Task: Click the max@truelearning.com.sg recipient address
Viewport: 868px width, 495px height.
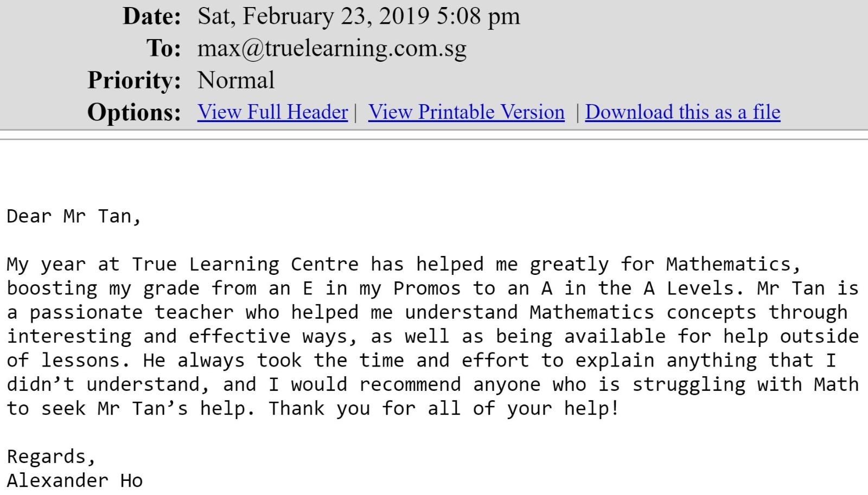Action: [x=332, y=49]
